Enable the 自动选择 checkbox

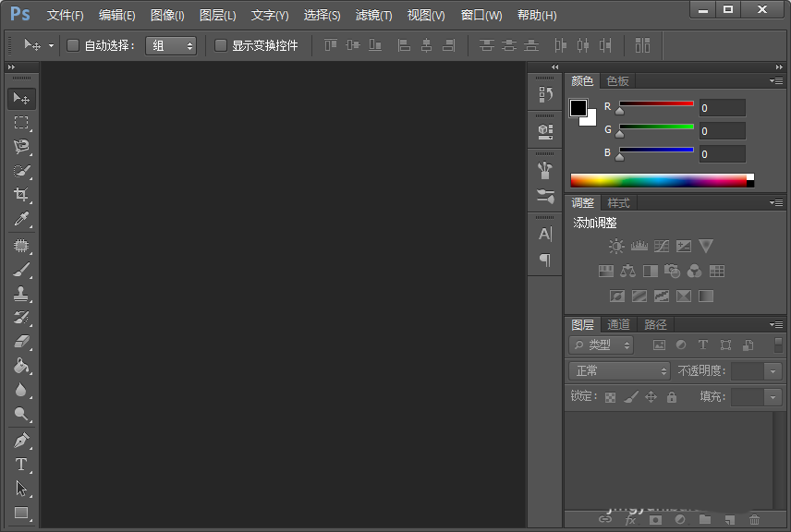click(73, 46)
